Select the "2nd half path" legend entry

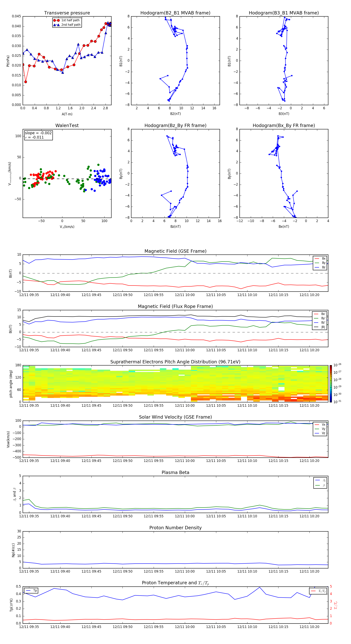pyautogui.click(x=67, y=25)
